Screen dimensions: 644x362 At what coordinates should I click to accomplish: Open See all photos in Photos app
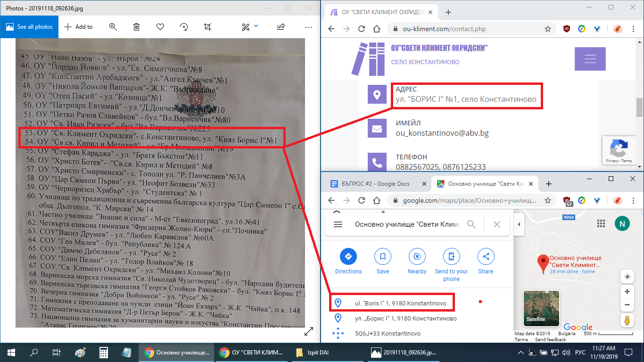tap(29, 27)
